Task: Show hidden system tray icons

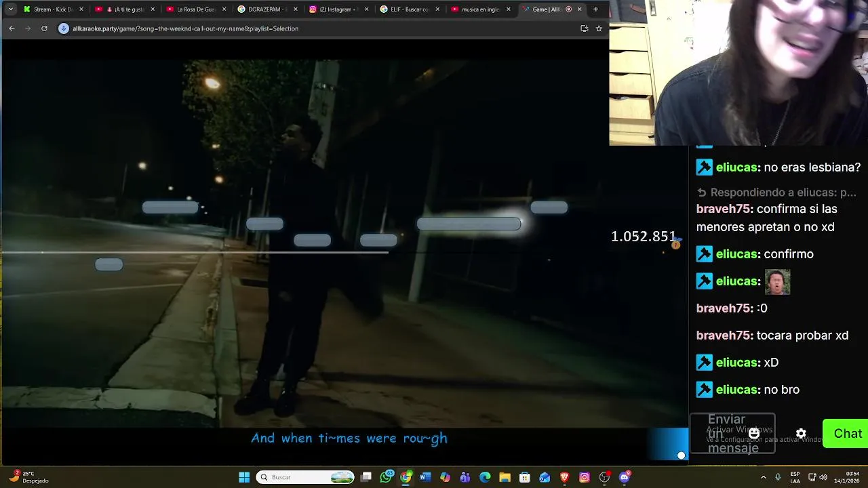Action: coord(764,477)
